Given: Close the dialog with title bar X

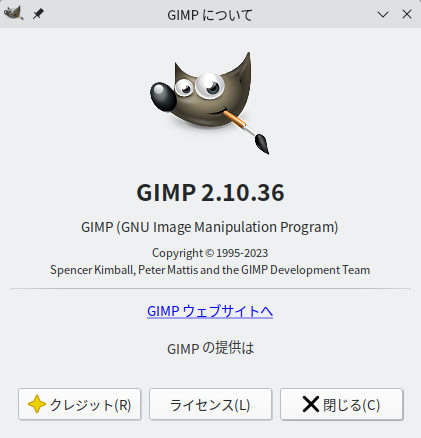Looking at the screenshot, I should [407, 14].
